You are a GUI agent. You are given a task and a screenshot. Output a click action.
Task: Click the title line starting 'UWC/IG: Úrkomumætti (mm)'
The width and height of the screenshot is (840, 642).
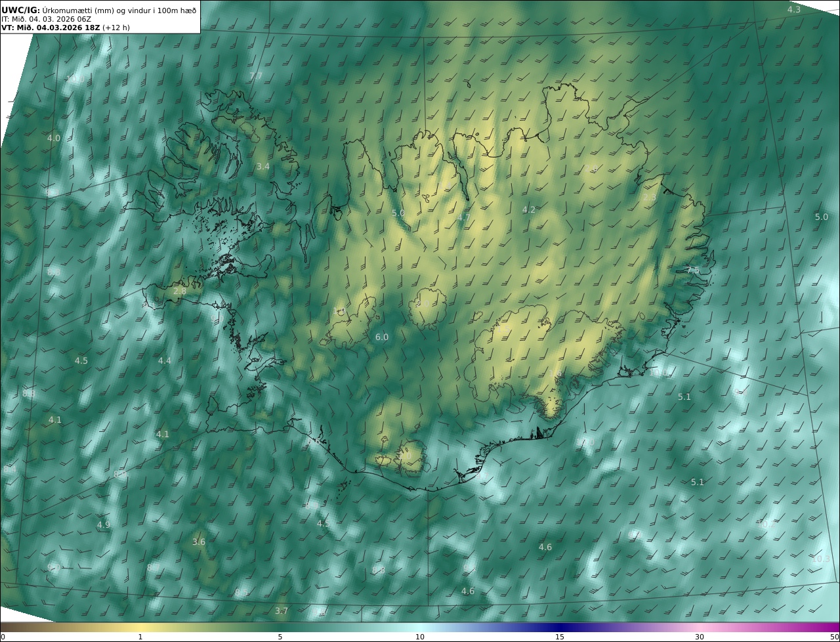point(99,10)
